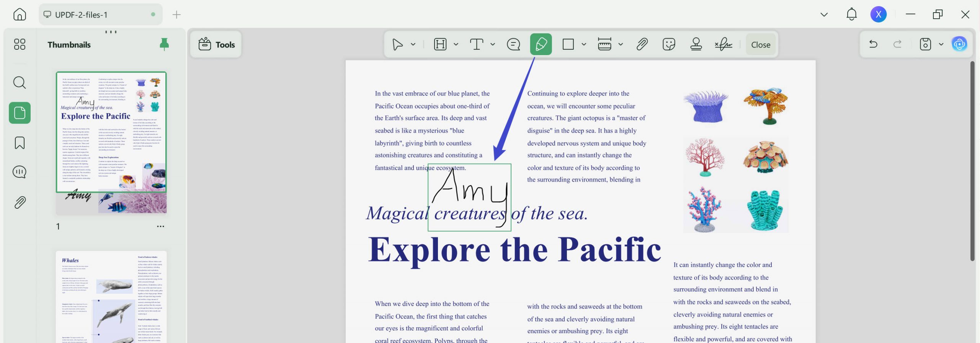The height and width of the screenshot is (343, 980).
Task: Open the UPDF AI assistant icon
Action: (x=959, y=44)
